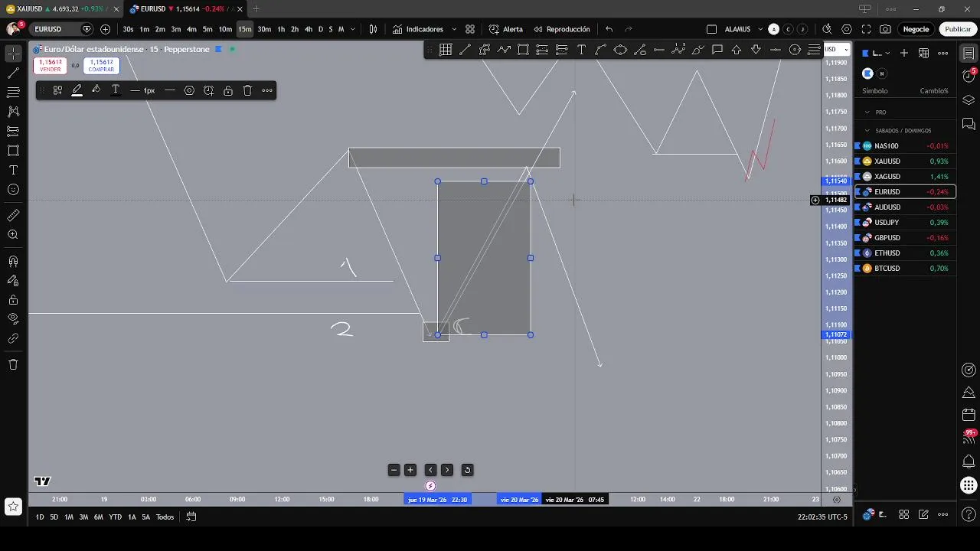980x551 pixels.
Task: Switch to 3M date range
Action: coord(83,517)
